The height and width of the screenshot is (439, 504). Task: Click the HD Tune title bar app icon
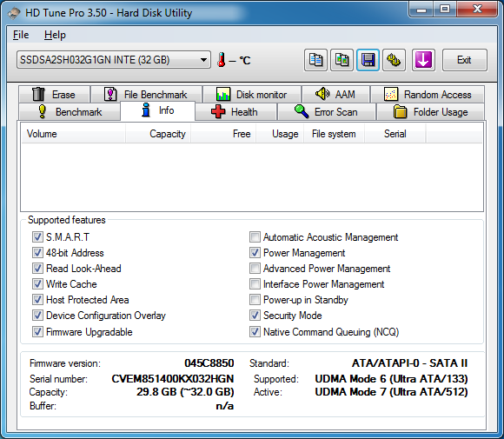coord(14,13)
